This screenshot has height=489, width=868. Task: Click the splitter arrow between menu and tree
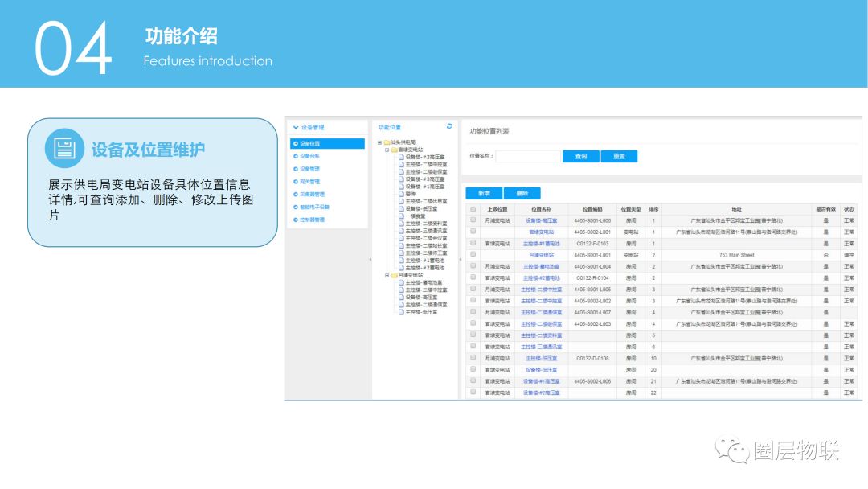(370, 259)
